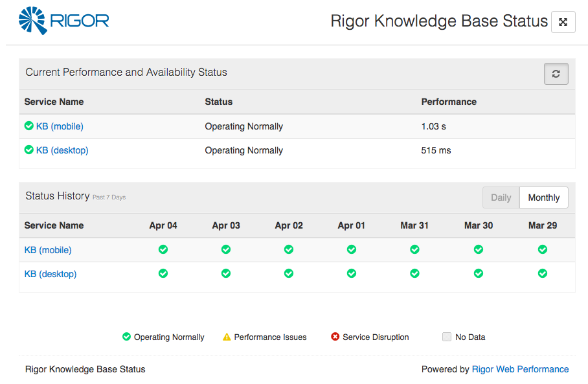Click the Rigor Knowledge Base Status footer text

click(x=85, y=369)
